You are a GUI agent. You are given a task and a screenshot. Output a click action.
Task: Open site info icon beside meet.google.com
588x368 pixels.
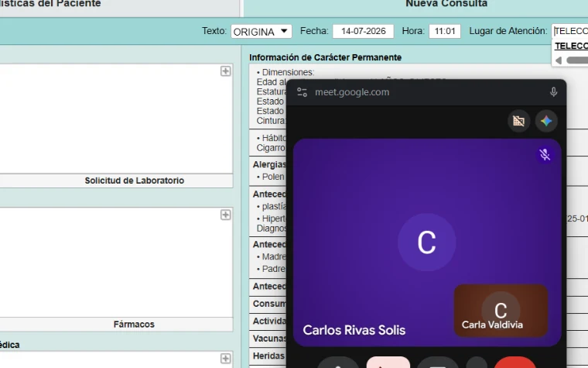click(302, 92)
